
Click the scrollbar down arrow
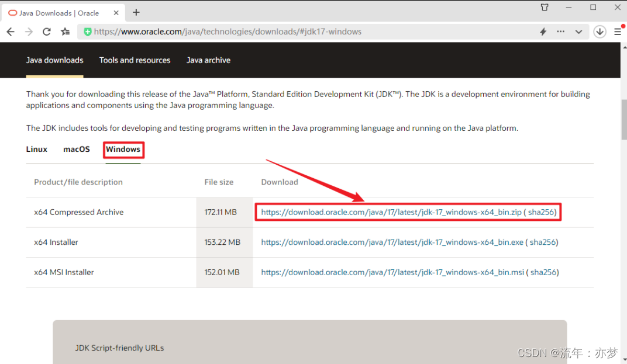[624, 359]
